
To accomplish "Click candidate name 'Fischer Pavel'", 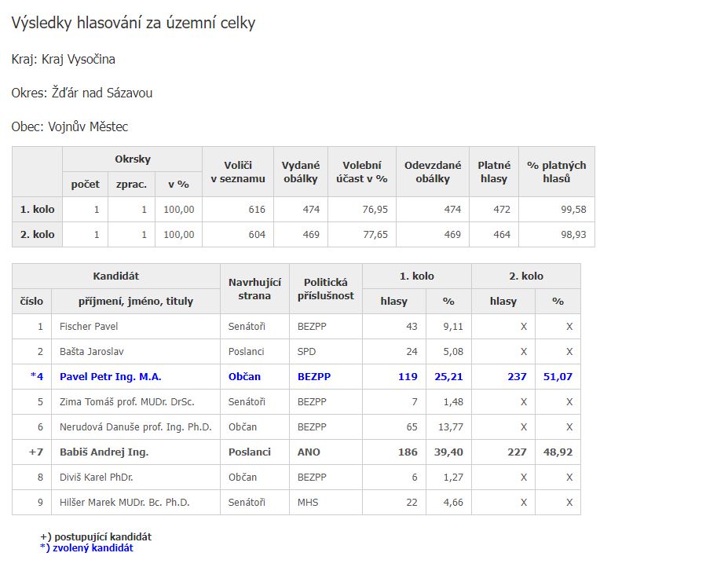I will click(x=89, y=327).
